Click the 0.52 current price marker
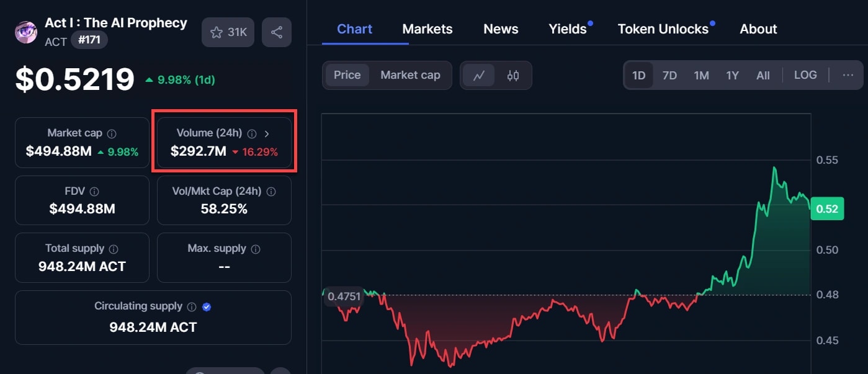 (826, 209)
